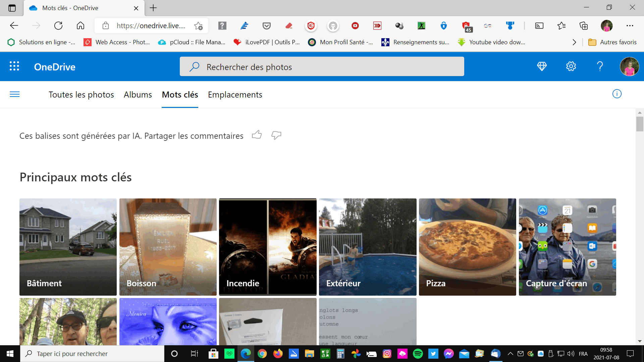This screenshot has height=362, width=644.
Task: Open the tab actions menu button
Action: pos(12,8)
